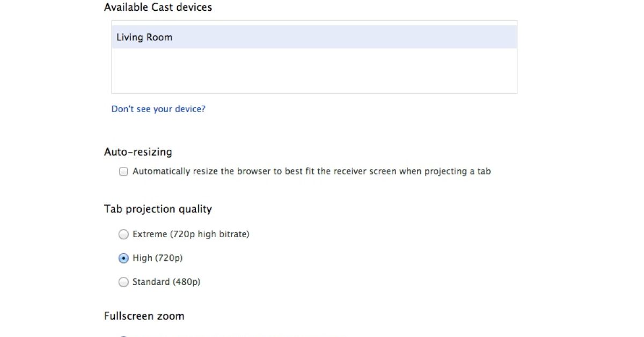
Task: Pick the 480p tab projection option
Action: click(123, 282)
